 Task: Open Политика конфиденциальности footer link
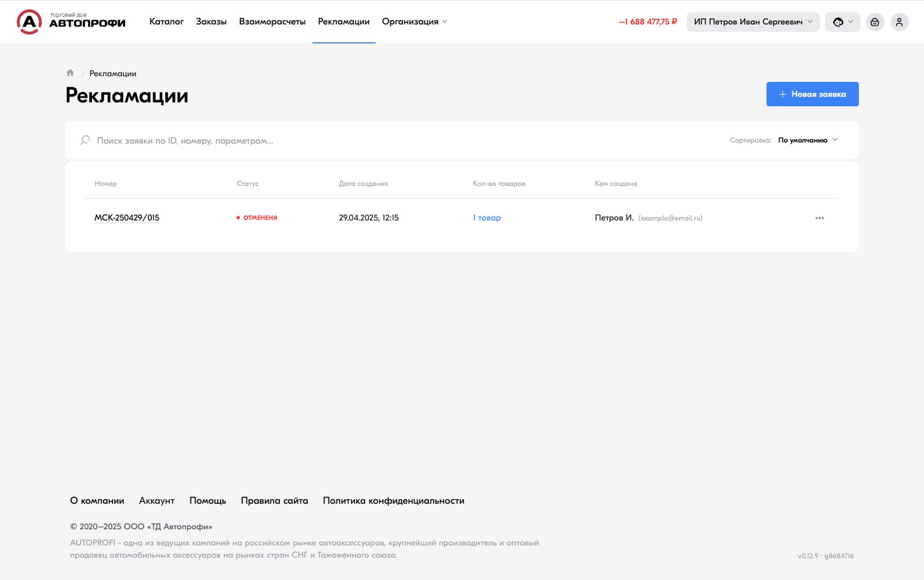coord(393,501)
